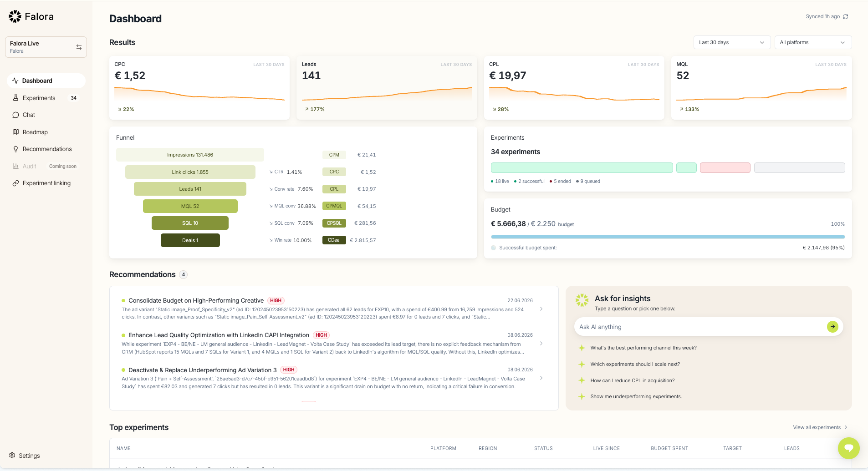The image size is (868, 471).
Task: Click the CPC sparkline chart
Action: 199,94
